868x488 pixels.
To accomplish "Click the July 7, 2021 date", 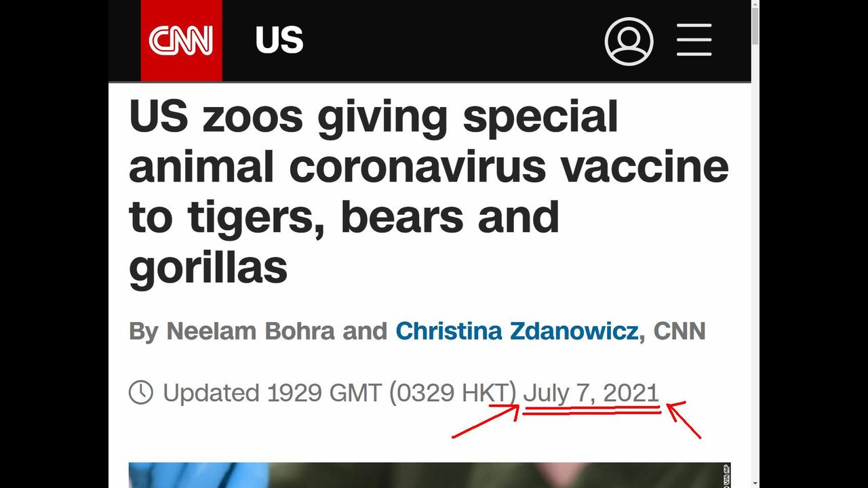I will pos(591,392).
